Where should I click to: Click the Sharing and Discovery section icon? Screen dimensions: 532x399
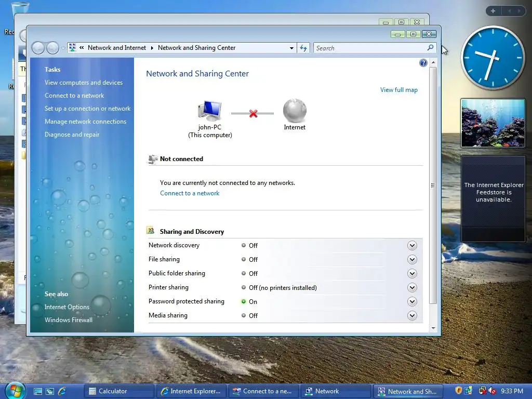(x=150, y=231)
